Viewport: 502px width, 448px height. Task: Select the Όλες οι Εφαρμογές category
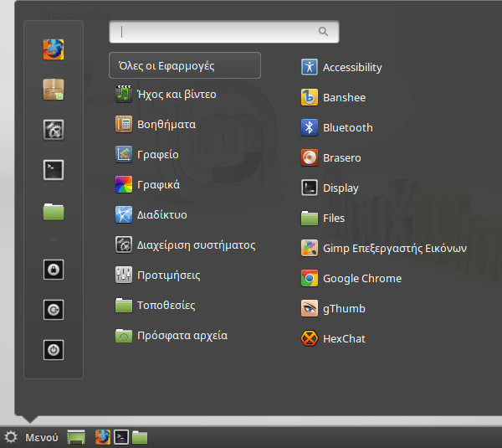click(x=185, y=65)
